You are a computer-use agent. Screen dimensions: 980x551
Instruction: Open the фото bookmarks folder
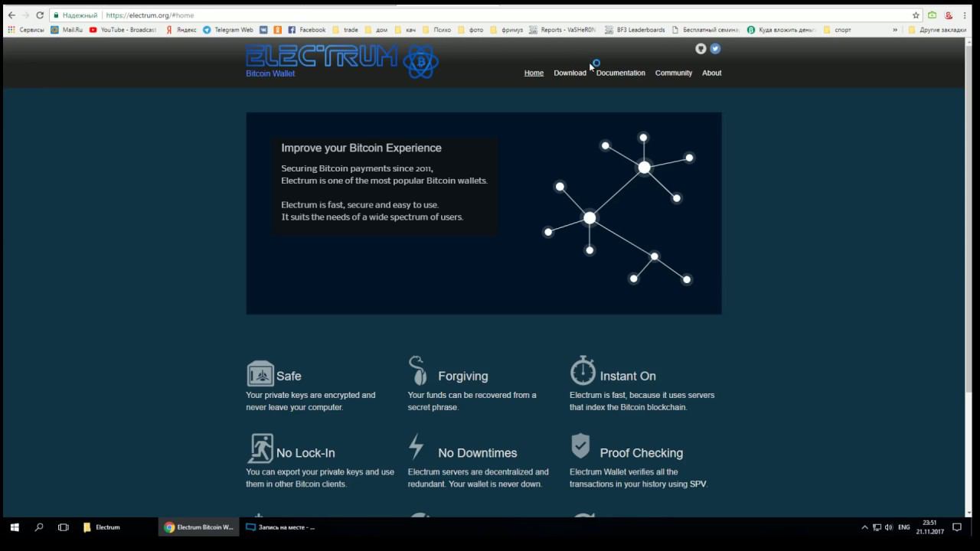click(x=471, y=30)
